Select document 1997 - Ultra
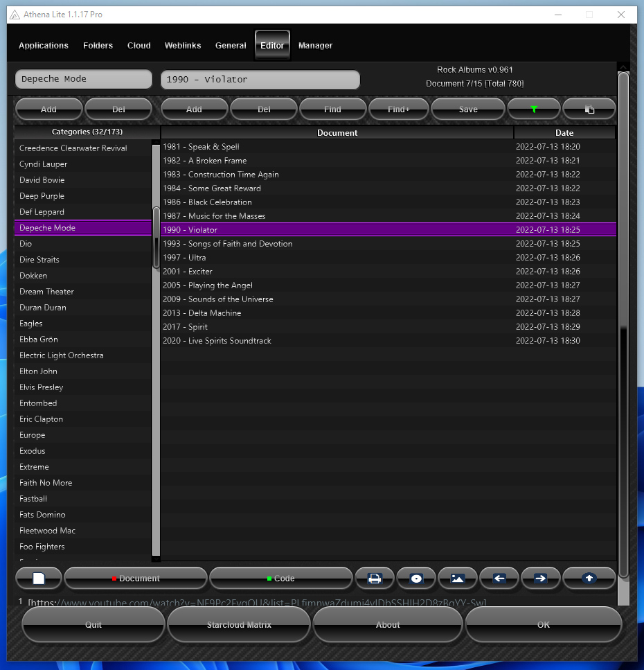This screenshot has width=644, height=670. point(388,258)
